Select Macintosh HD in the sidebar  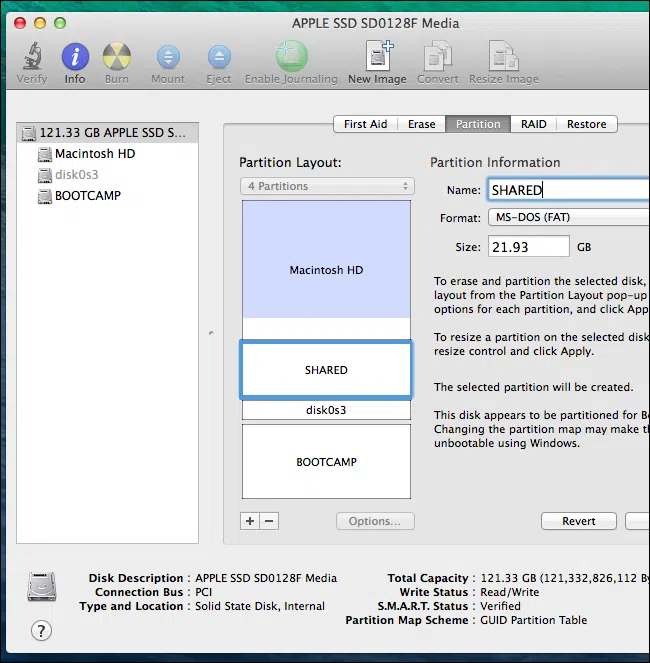click(x=95, y=154)
